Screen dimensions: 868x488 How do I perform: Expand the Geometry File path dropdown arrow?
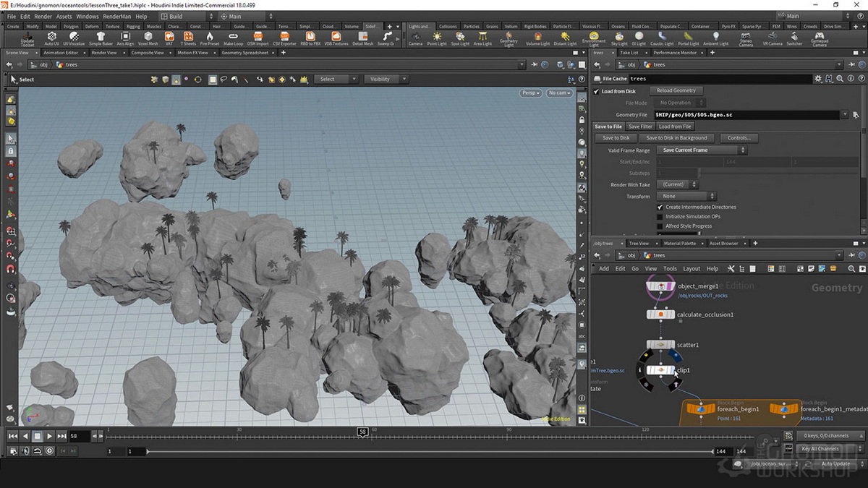pyautogui.click(x=845, y=115)
